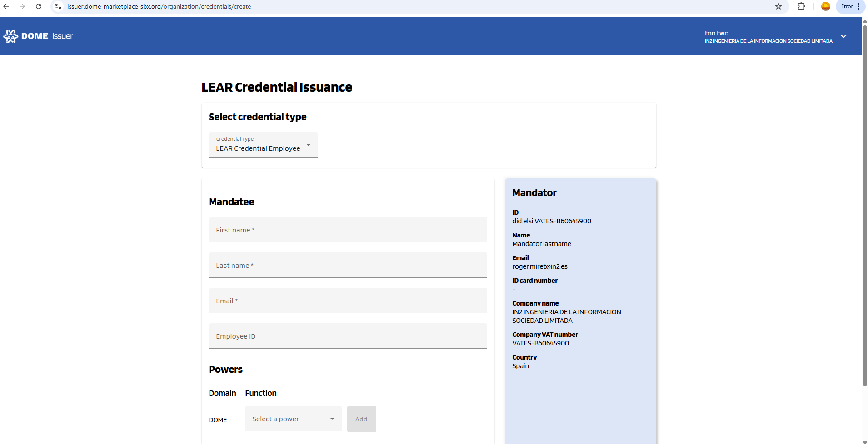Click the Error button in browser toolbar

coord(850,6)
